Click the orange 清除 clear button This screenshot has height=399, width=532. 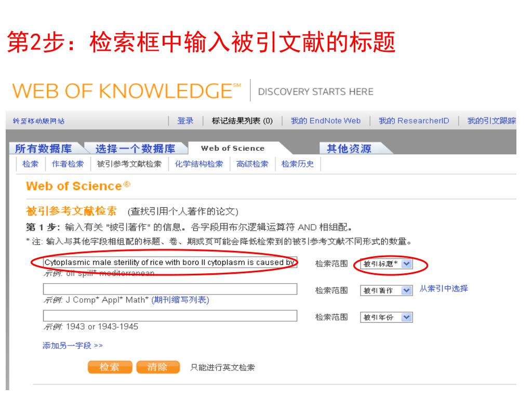pyautogui.click(x=158, y=367)
